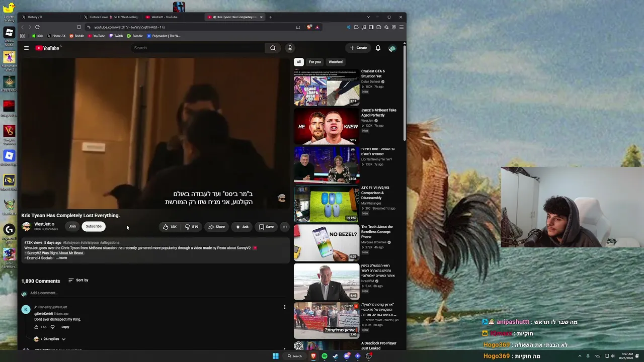
Task: Dislike the video with thumbs-down 519
Action: pyautogui.click(x=191, y=227)
